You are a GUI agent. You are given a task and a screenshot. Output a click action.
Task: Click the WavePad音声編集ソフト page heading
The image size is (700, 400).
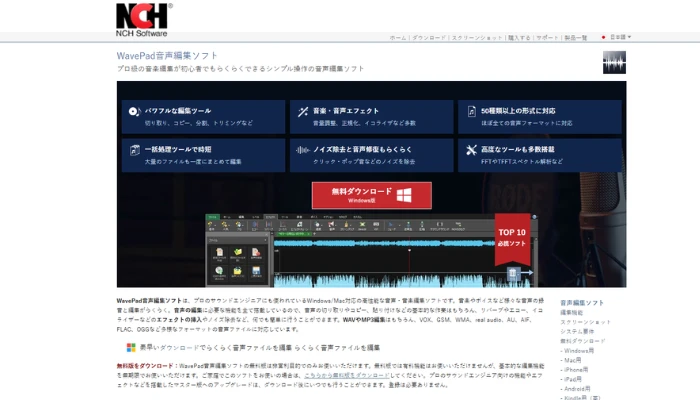pyautogui.click(x=167, y=56)
